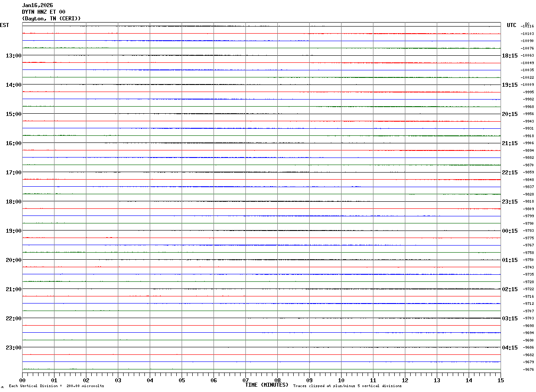This screenshot has width=536, height=392.
Task: Click the -9676 DC offset value
Action: click(528, 369)
